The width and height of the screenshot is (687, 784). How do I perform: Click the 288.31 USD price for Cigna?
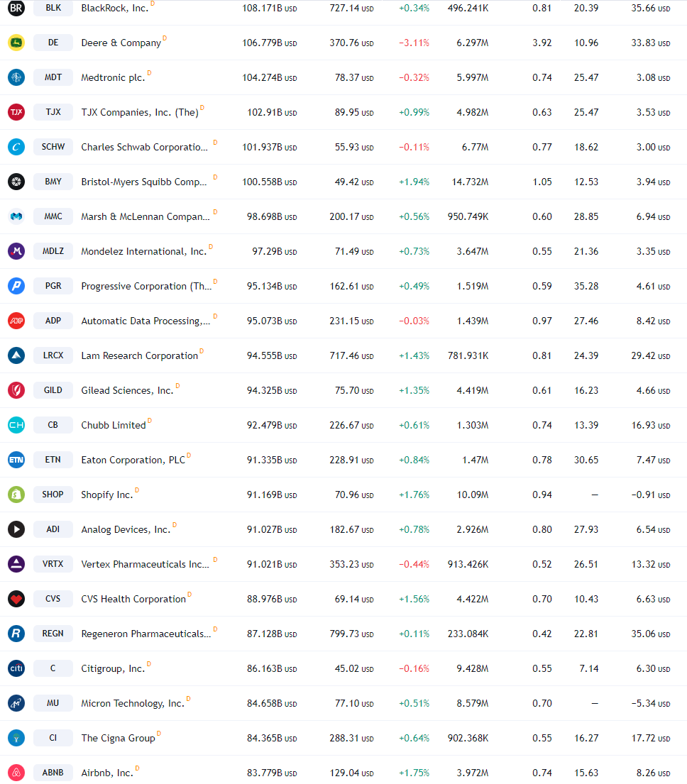click(351, 738)
